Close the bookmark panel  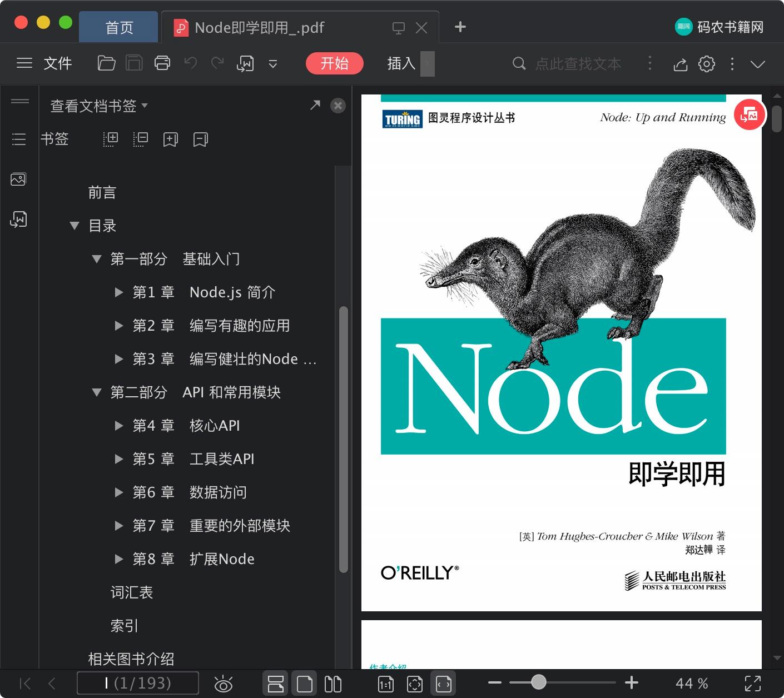(338, 106)
